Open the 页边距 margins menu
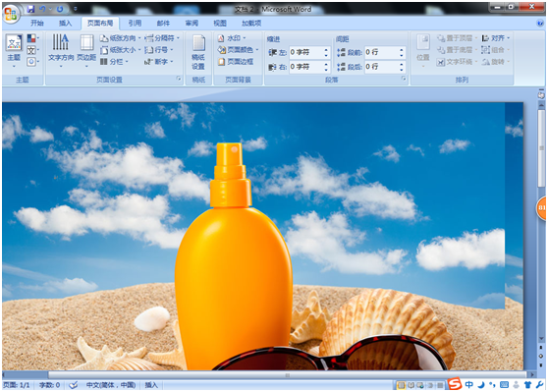Screen dimensions: 548x392 86,50
